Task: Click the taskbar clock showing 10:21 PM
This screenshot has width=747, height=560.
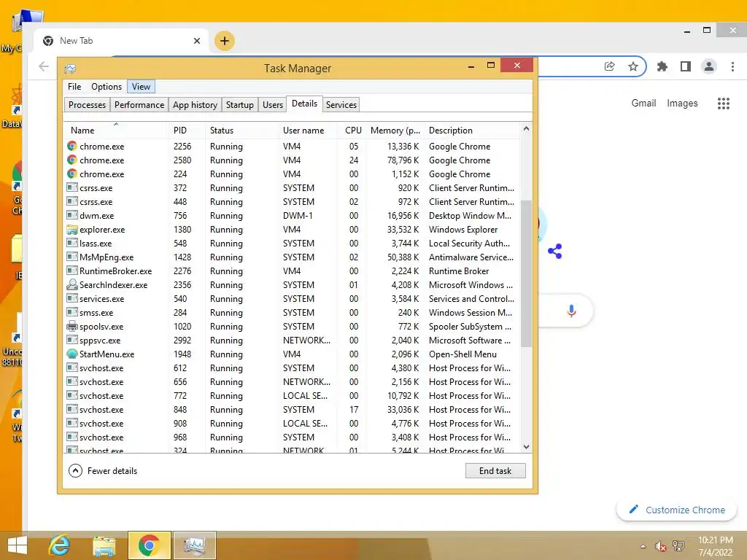Action: click(x=716, y=540)
